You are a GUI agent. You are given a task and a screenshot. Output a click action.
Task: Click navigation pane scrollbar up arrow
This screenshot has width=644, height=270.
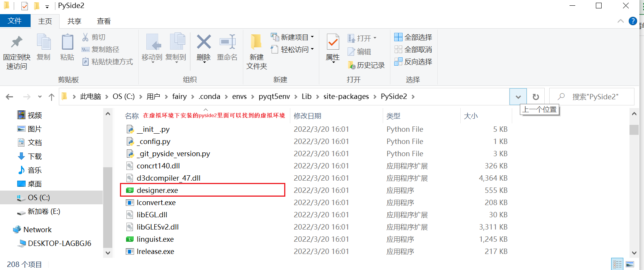tap(108, 114)
